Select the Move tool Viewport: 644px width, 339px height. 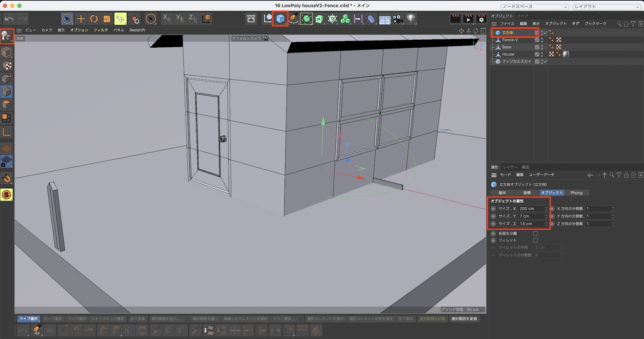pyautogui.click(x=81, y=19)
